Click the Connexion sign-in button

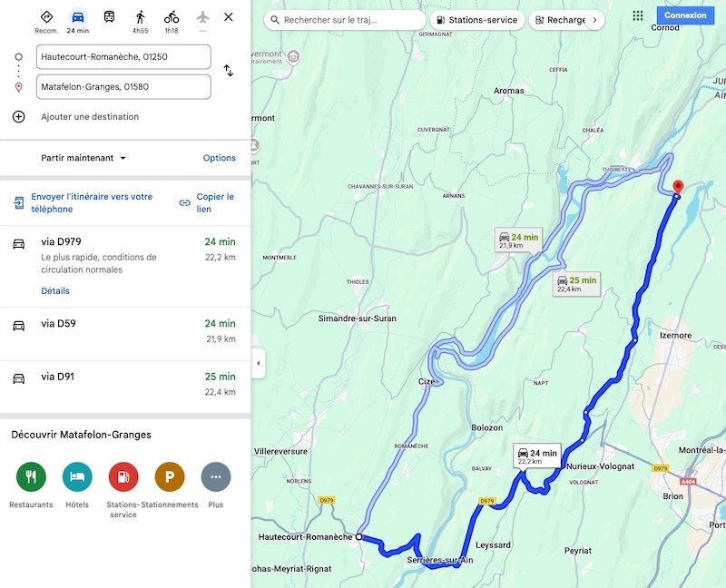click(x=685, y=15)
